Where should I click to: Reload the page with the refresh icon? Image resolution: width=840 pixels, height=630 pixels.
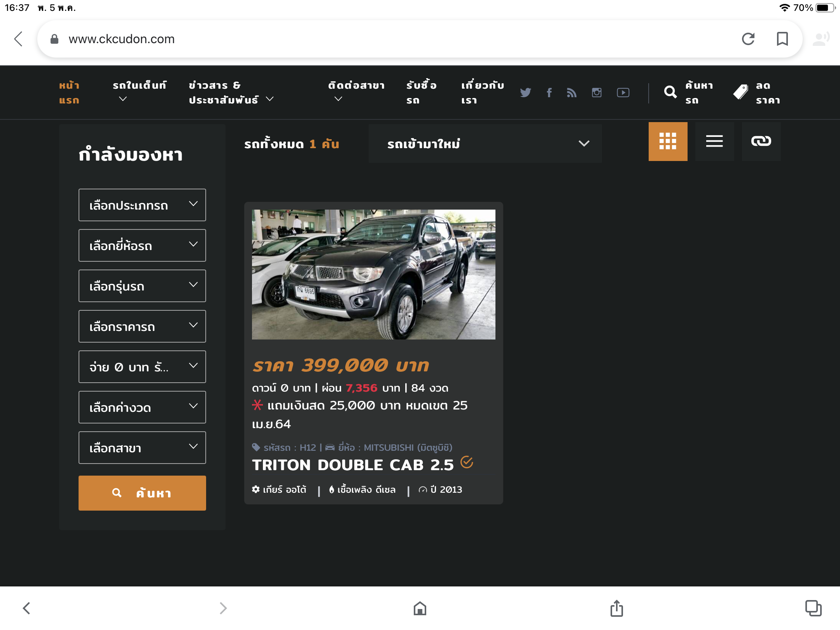click(748, 39)
